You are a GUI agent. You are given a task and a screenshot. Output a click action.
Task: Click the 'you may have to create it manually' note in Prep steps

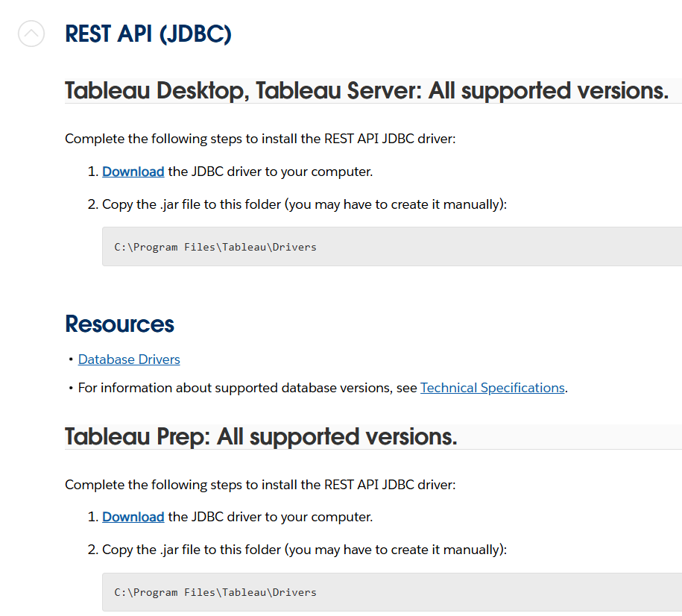click(395, 550)
